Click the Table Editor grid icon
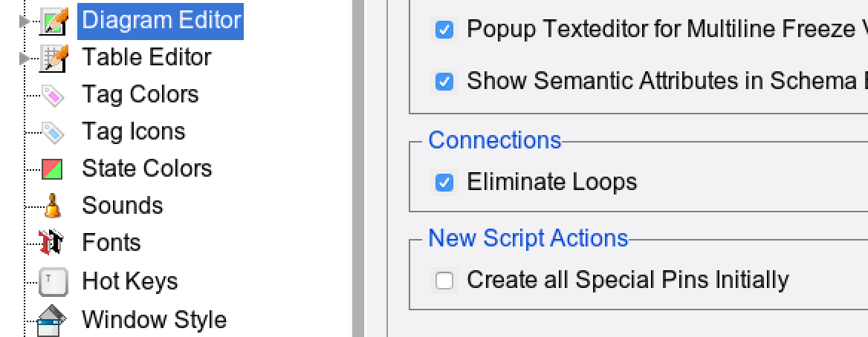Viewport: 868px width, 337px height. (54, 58)
